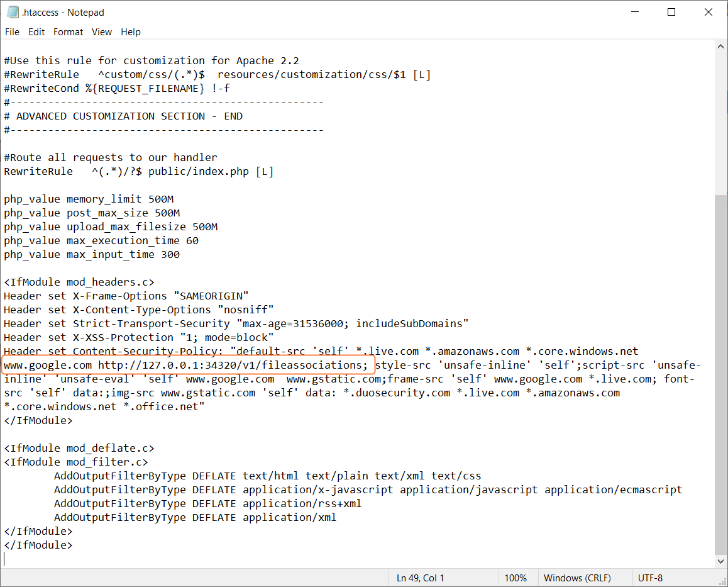The image size is (728, 587).
Task: Click the '<IfModule mod_deflate.c>' line
Action: point(79,449)
